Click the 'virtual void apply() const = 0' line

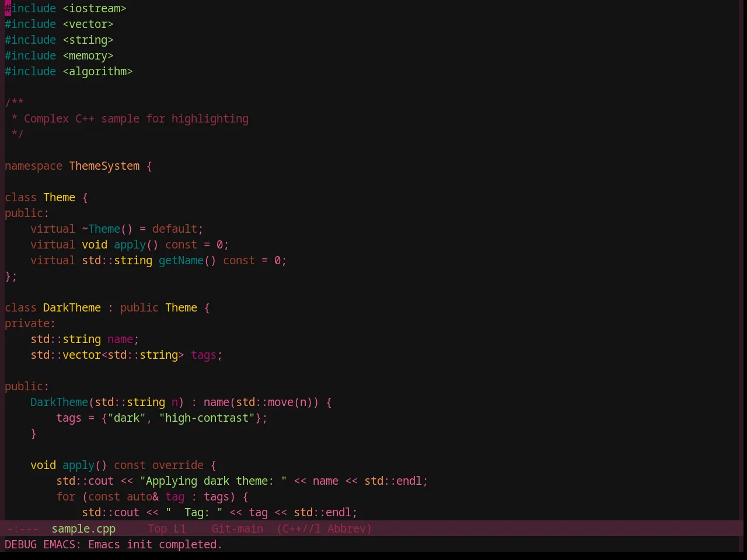(x=130, y=245)
